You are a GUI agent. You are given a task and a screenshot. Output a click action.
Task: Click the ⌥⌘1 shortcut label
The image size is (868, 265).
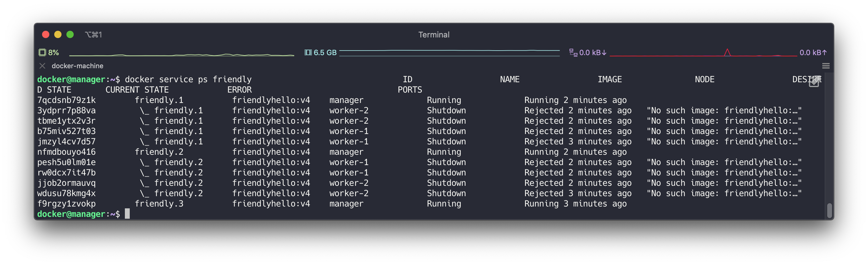tap(93, 34)
